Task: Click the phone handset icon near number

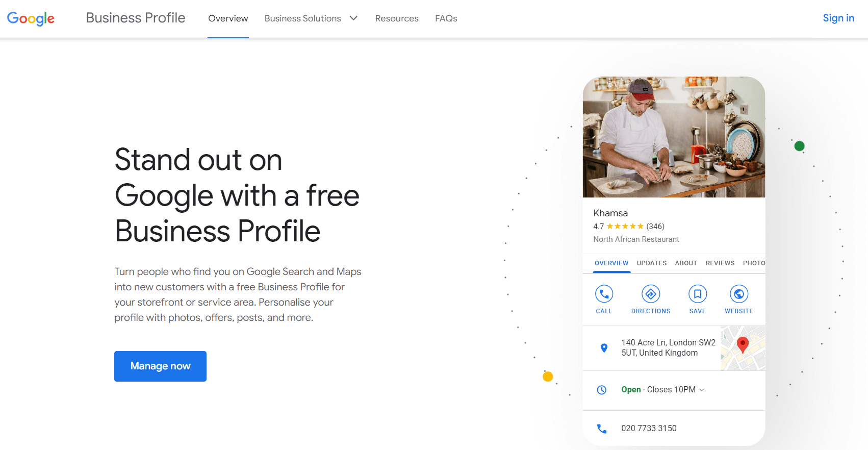Action: [x=602, y=429]
